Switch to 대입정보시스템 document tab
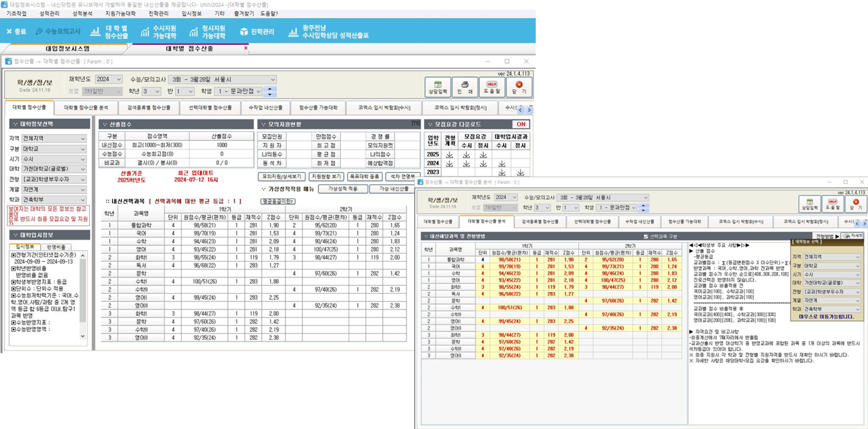Viewport: 868px width, 429px height. (67, 49)
